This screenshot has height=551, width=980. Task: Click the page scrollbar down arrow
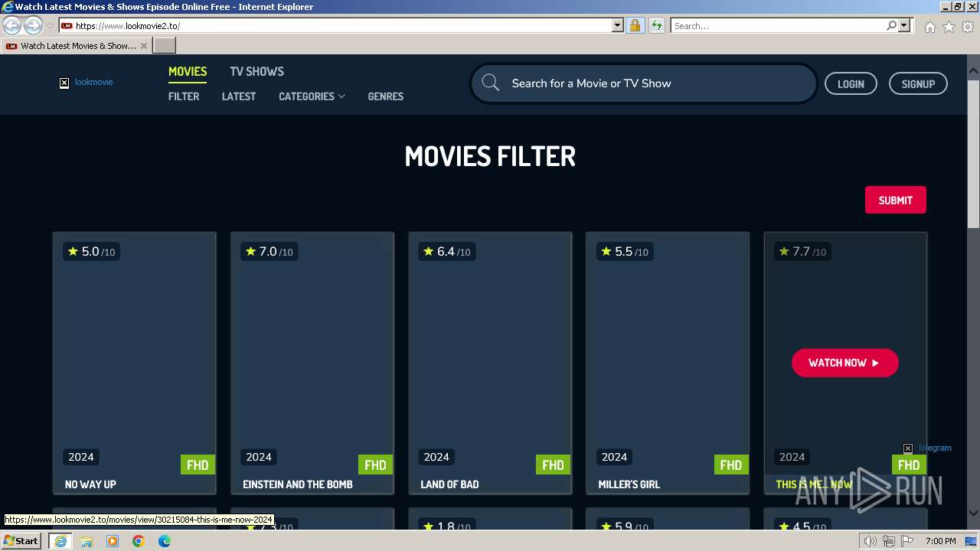pyautogui.click(x=973, y=513)
